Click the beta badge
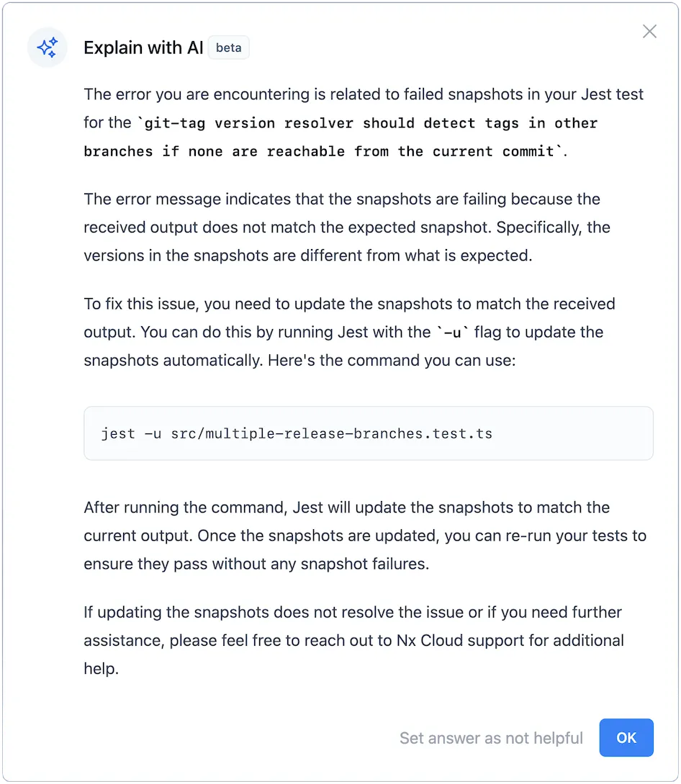This screenshot has width=681, height=784. [229, 48]
